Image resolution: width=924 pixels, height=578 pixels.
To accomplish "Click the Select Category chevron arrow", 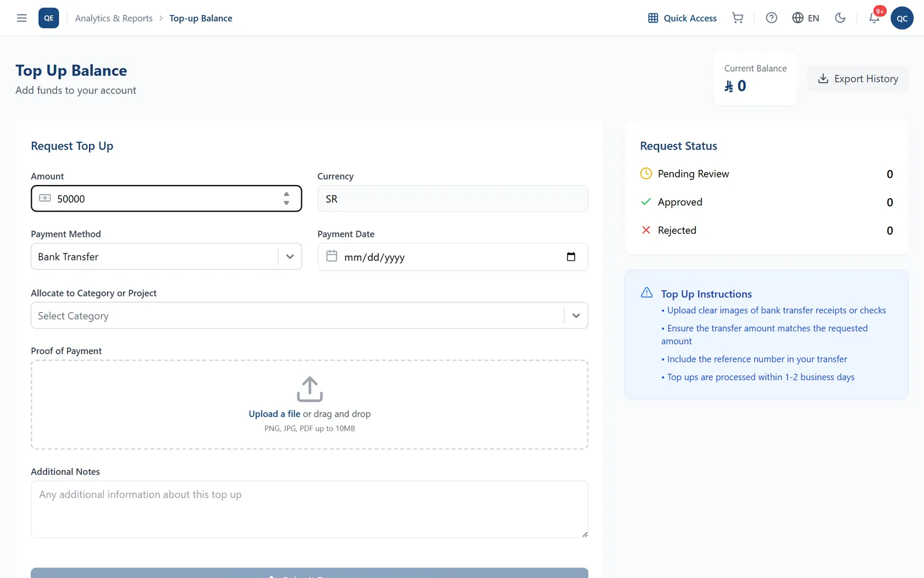I will (x=576, y=316).
